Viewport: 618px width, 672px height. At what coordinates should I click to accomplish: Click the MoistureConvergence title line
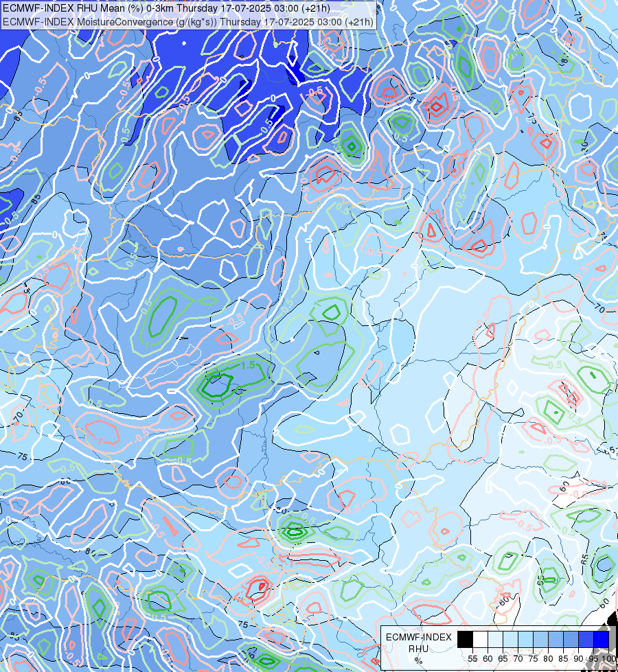(188, 22)
